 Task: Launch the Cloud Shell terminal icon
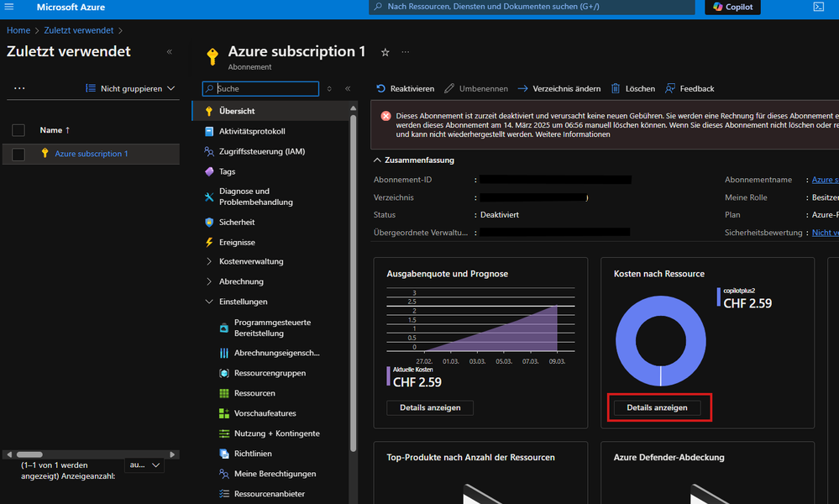click(x=819, y=7)
